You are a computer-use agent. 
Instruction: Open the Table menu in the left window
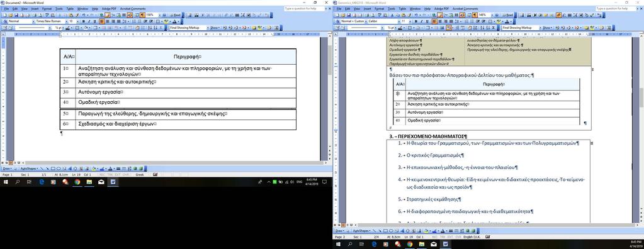(69, 8)
